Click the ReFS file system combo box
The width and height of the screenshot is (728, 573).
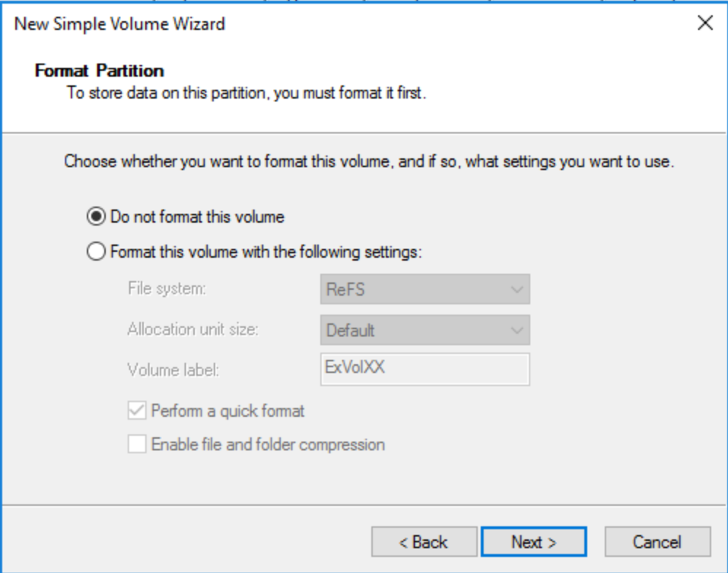point(425,290)
